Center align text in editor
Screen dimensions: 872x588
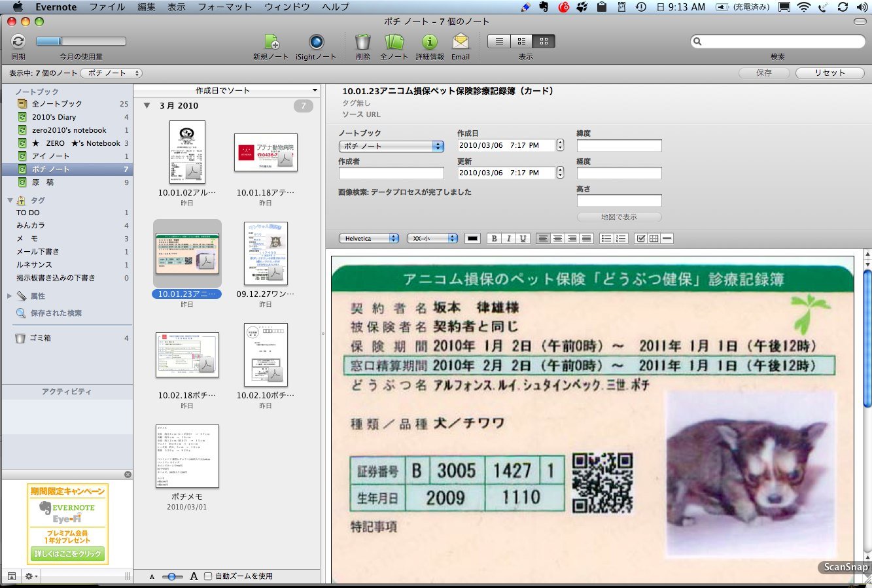[557, 239]
